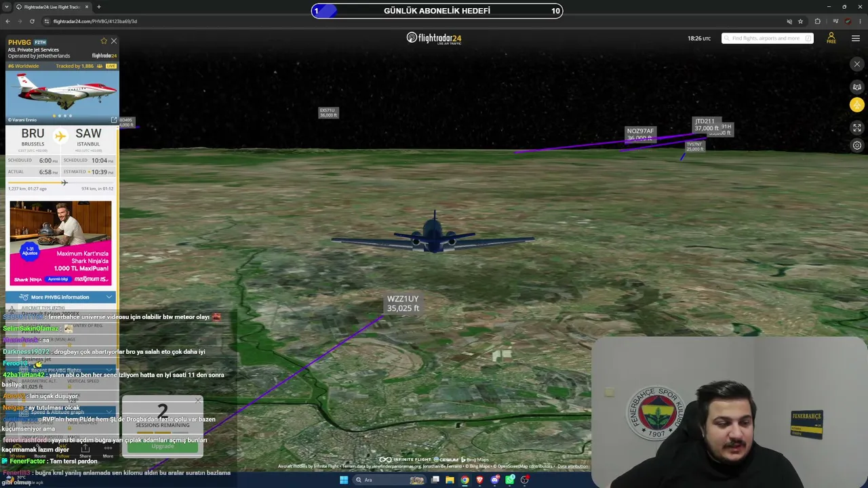The height and width of the screenshot is (488, 868).
Task: Open the More options in flight panel
Action: coord(108,451)
